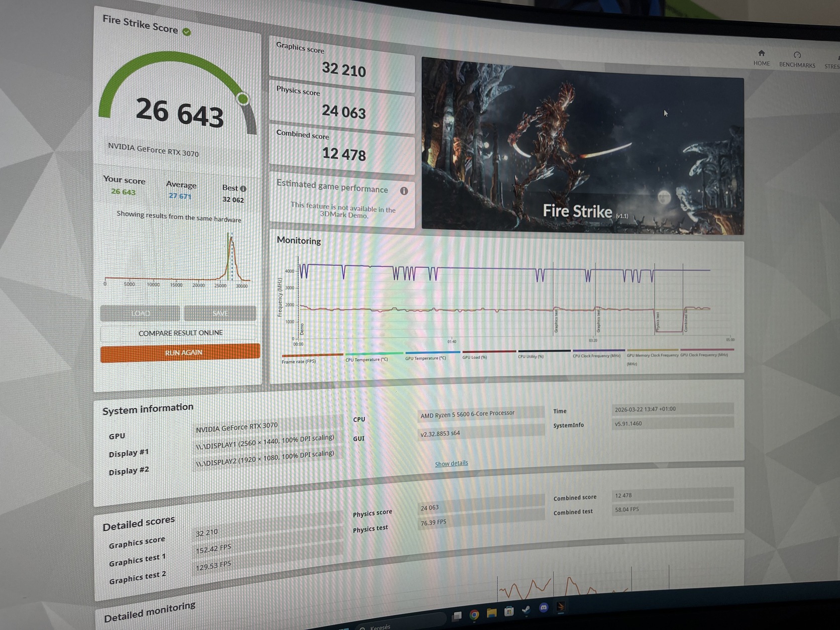Click the green verified checkmark beside Fire Strike Score

pyautogui.click(x=186, y=32)
